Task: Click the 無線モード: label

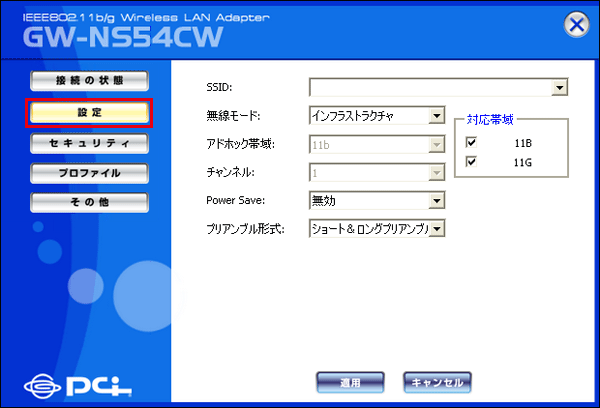Action: pyautogui.click(x=233, y=115)
